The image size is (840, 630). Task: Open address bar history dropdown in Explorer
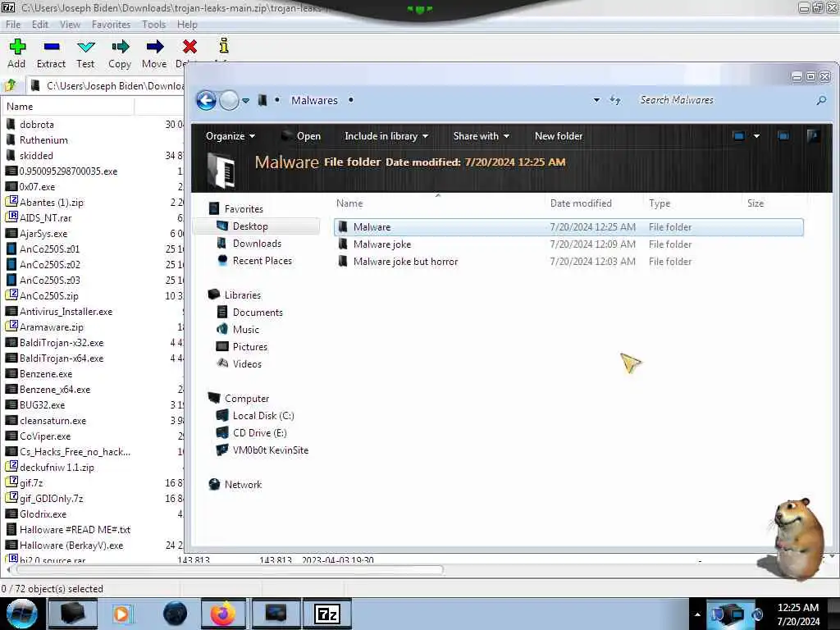(596, 100)
